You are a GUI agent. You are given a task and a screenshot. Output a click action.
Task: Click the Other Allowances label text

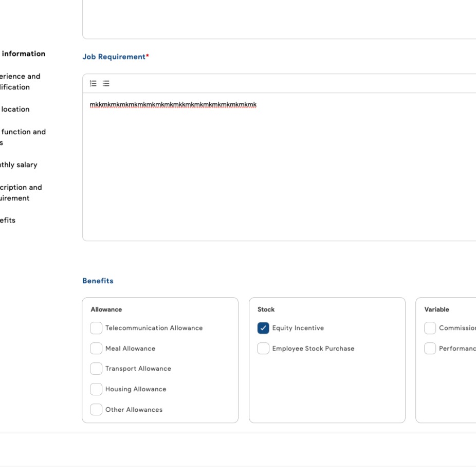(x=134, y=410)
